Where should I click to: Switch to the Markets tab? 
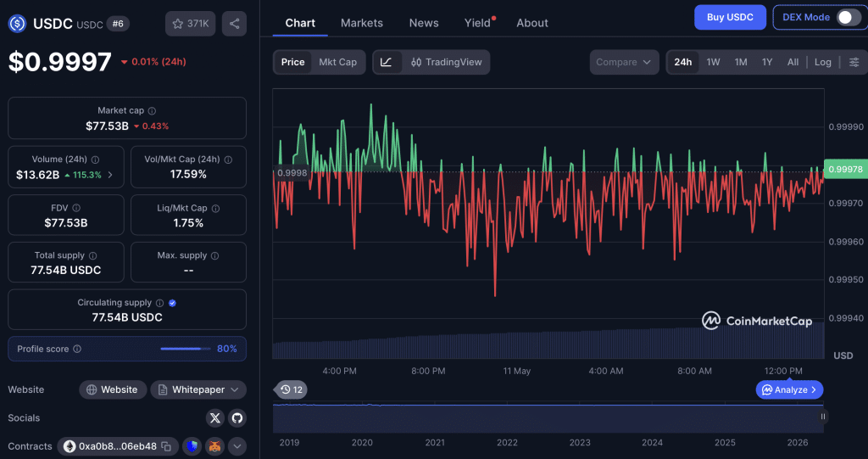(361, 23)
